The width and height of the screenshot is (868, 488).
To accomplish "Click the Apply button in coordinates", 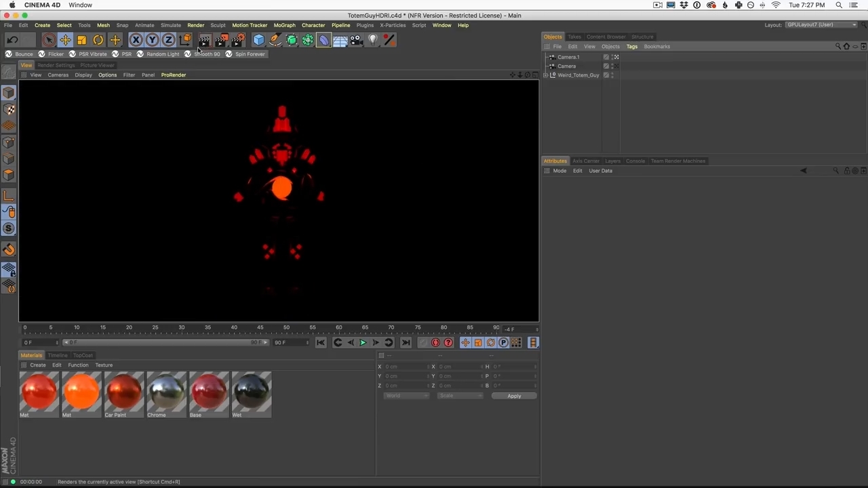I will (x=514, y=396).
